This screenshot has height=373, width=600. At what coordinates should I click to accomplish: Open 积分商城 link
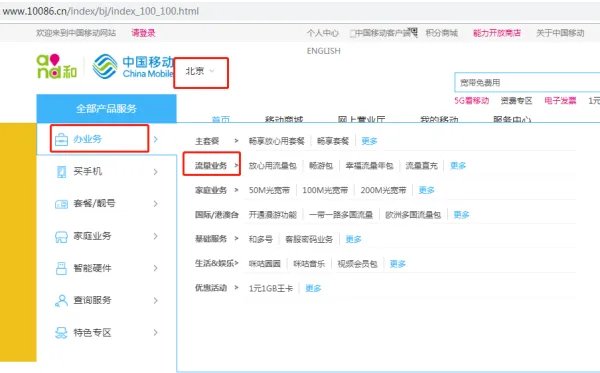(442, 33)
